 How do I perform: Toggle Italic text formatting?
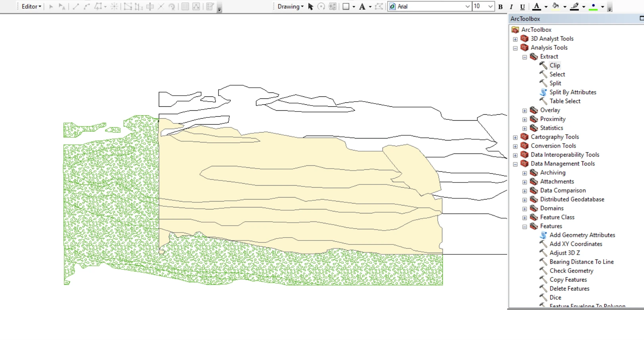(511, 6)
